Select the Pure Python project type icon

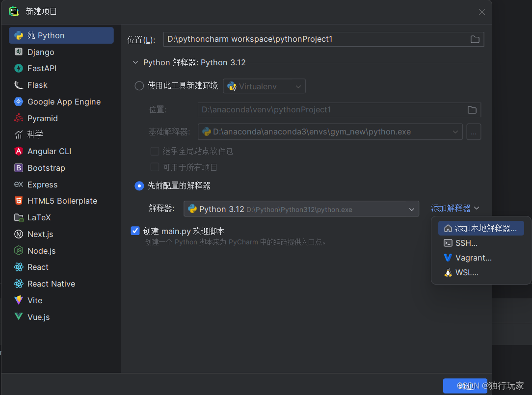click(19, 36)
